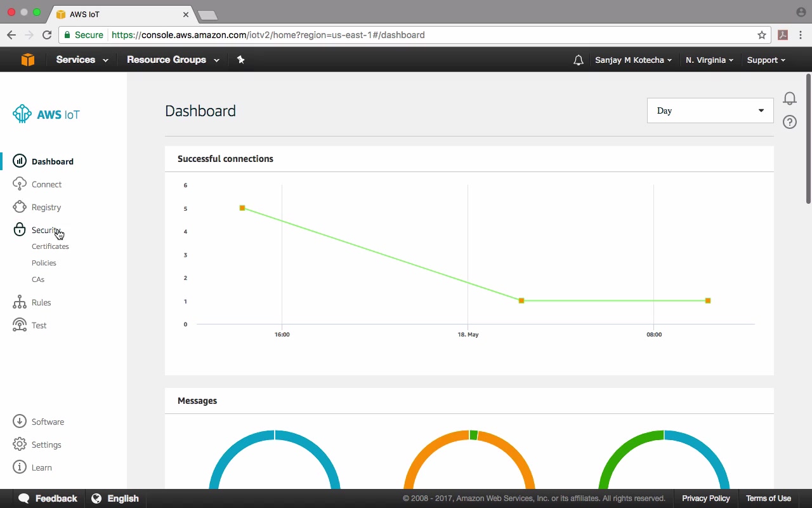
Task: Click the AWS IoT logo in sidebar
Action: (x=46, y=114)
